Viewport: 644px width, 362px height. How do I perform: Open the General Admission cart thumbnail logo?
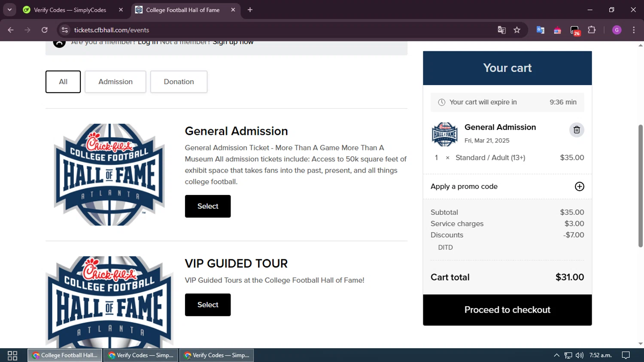[444, 134]
